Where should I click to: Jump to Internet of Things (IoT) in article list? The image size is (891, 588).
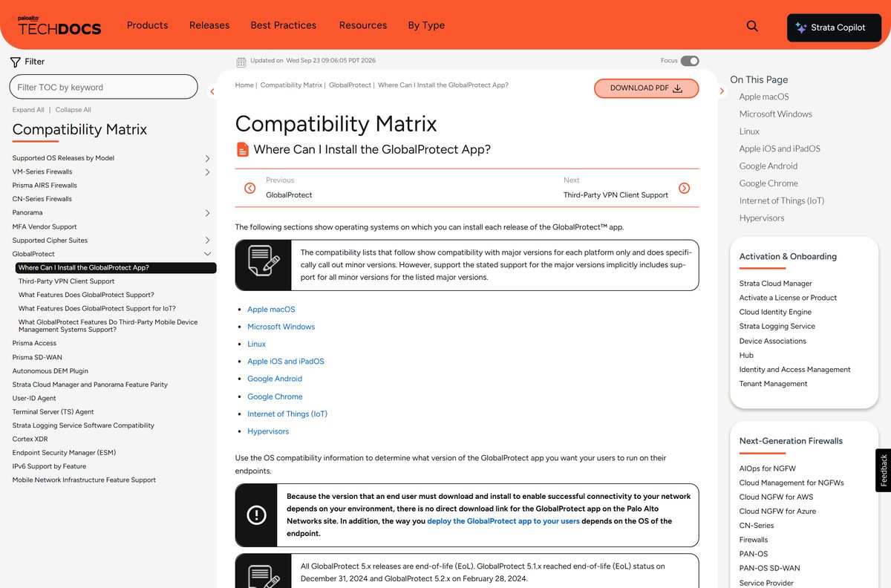(287, 414)
